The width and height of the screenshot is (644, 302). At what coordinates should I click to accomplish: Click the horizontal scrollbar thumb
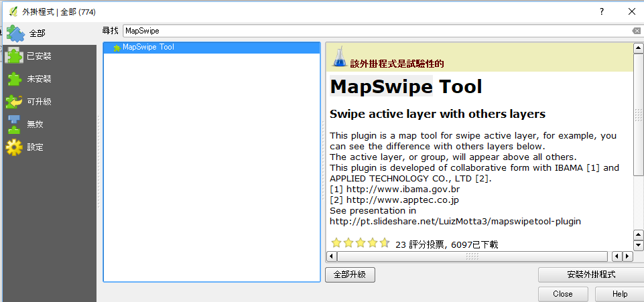pos(472,256)
